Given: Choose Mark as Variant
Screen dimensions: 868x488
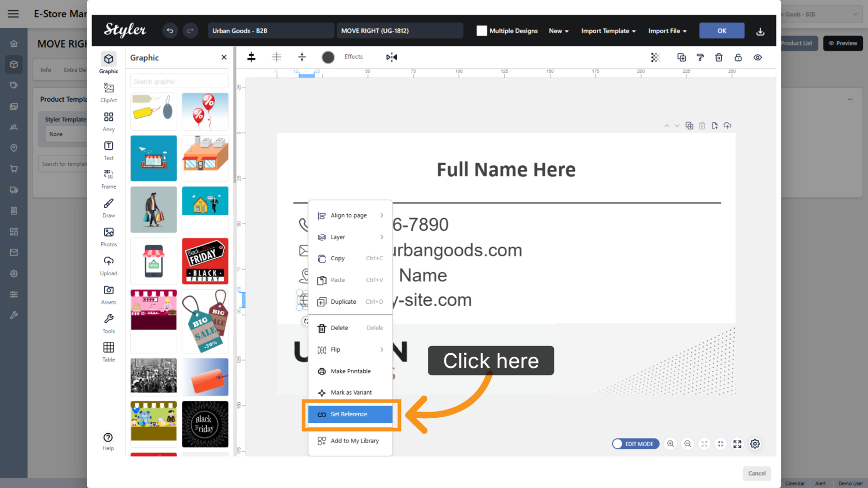Looking at the screenshot, I should (350, 392).
